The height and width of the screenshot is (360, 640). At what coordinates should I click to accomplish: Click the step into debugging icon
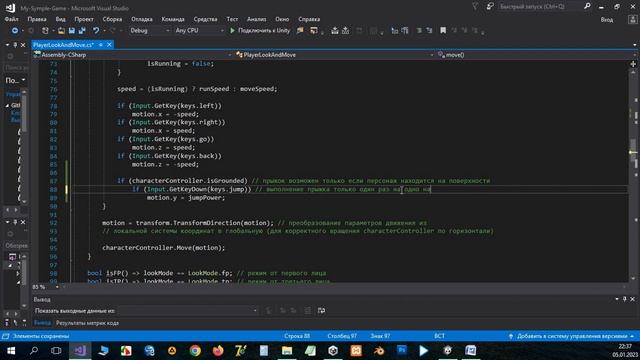pyautogui.click(x=335, y=31)
